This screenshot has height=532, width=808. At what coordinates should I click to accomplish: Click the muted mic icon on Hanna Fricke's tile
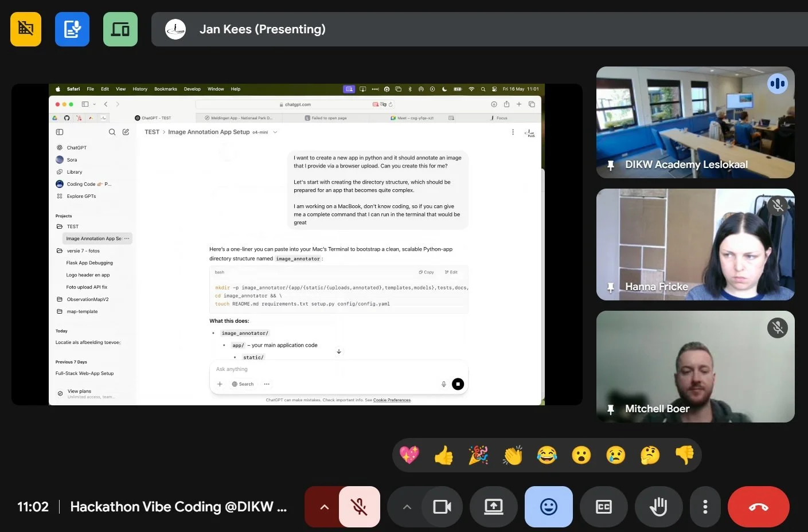(778, 206)
